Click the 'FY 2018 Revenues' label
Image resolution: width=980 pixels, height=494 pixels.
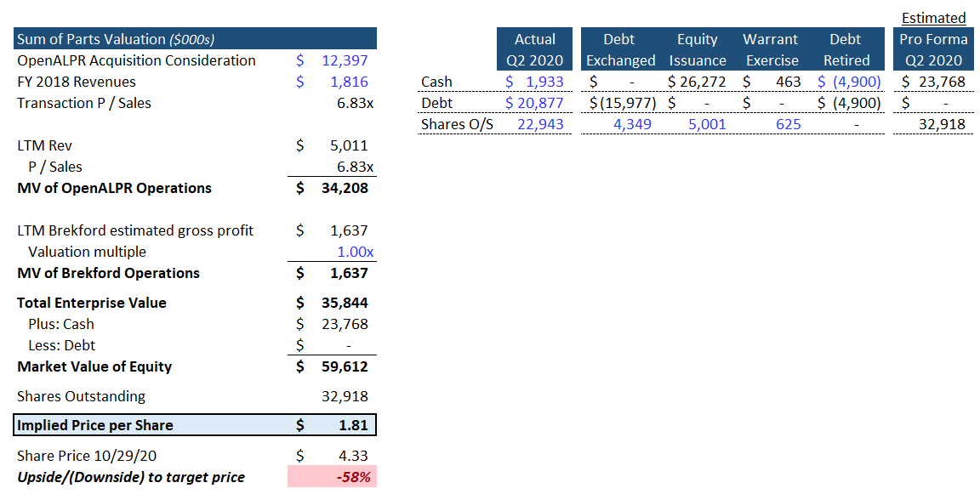point(77,82)
